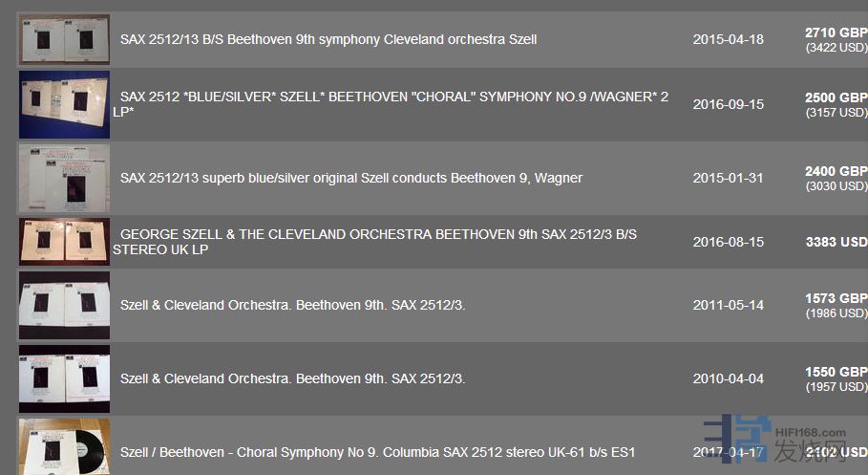Click the 2710 GBP price
The height and width of the screenshot is (475, 868).
point(836,32)
